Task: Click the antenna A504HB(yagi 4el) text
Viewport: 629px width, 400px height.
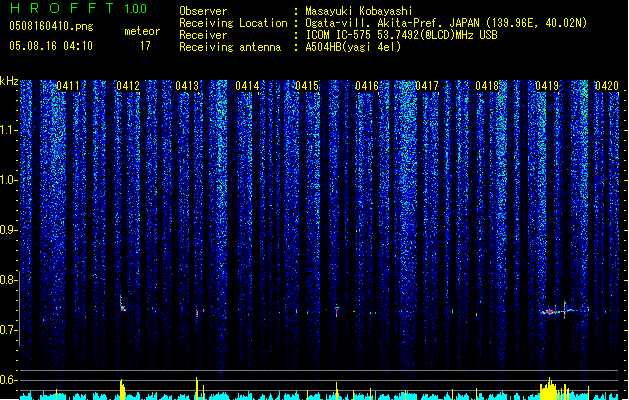Action: (x=353, y=47)
